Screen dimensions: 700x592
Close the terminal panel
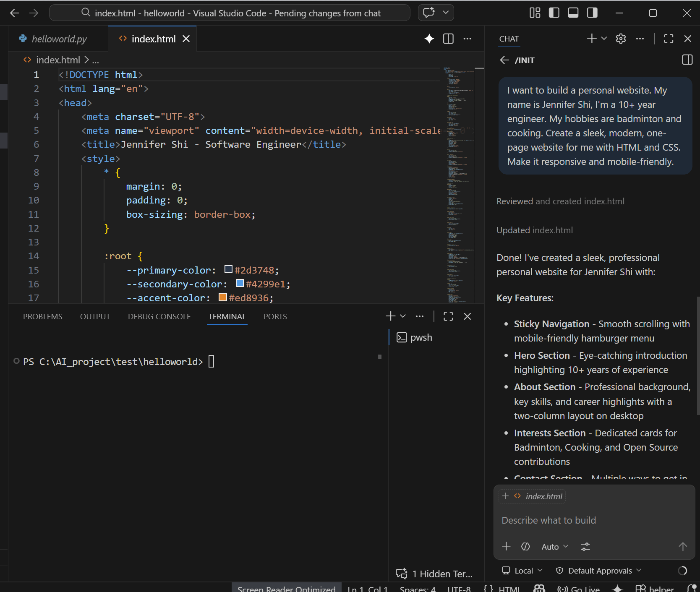click(468, 316)
